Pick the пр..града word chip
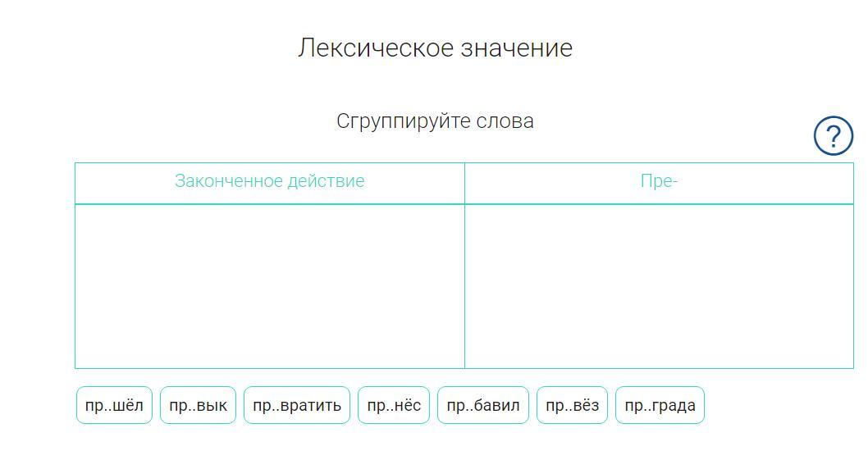Screen dimensions: 868x460 click(660, 405)
